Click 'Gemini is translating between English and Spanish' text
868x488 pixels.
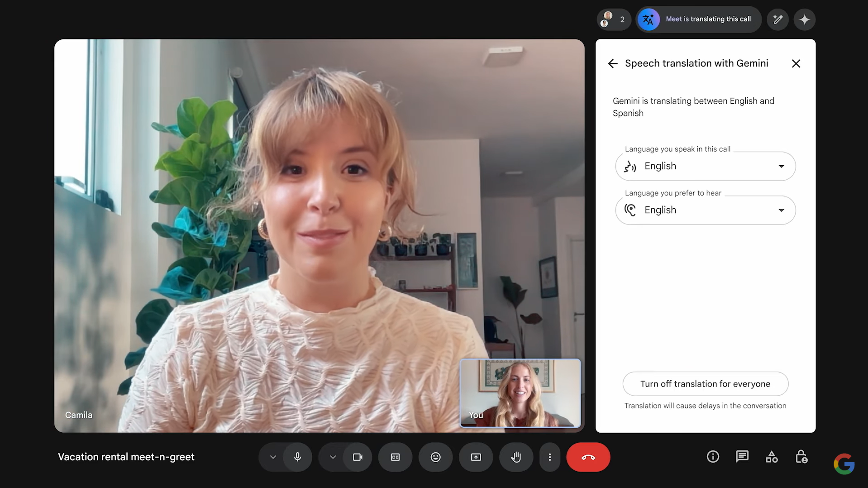(x=693, y=107)
